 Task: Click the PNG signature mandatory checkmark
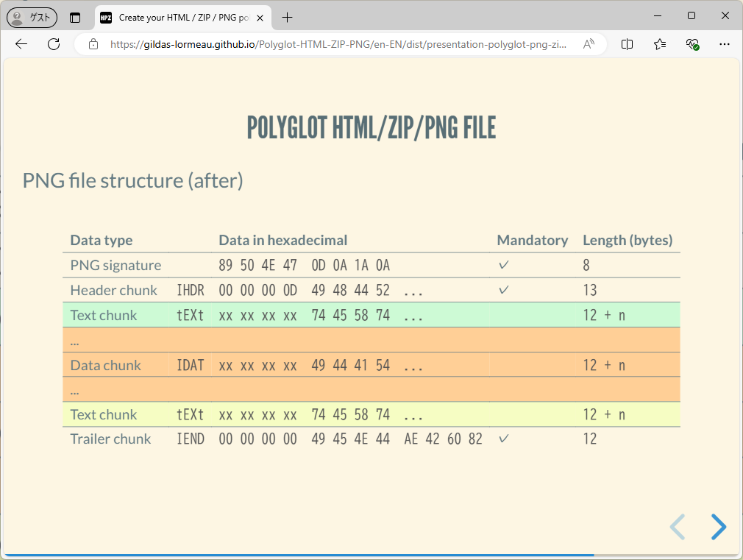(503, 265)
